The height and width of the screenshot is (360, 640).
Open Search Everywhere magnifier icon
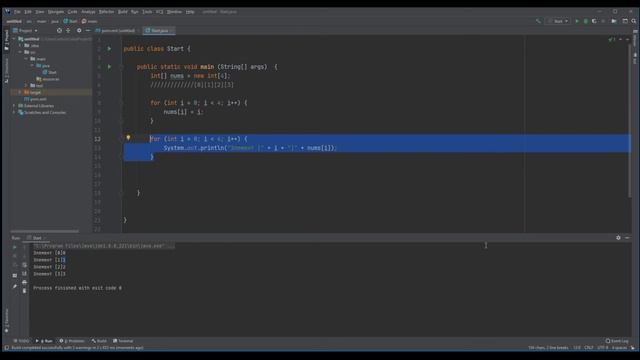click(634, 21)
